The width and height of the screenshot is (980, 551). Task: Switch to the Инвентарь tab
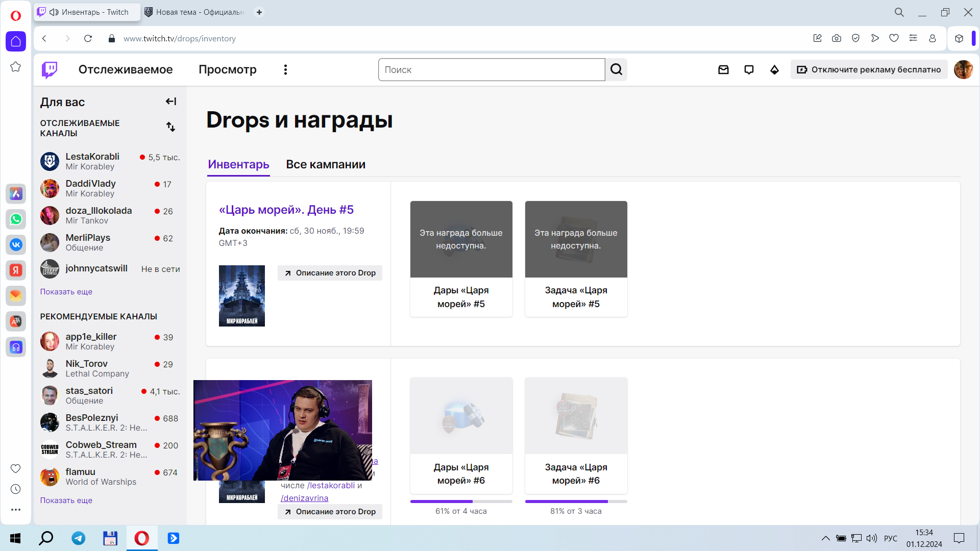tap(238, 164)
